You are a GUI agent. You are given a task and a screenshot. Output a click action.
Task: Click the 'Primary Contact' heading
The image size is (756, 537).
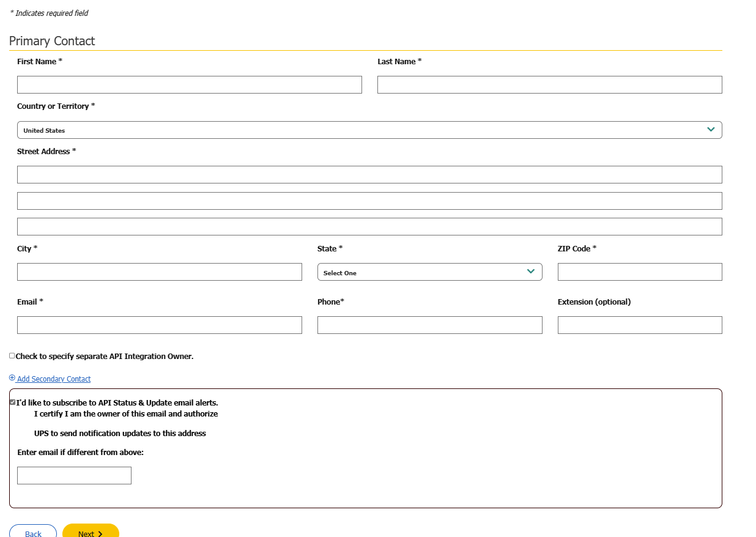[x=52, y=41]
